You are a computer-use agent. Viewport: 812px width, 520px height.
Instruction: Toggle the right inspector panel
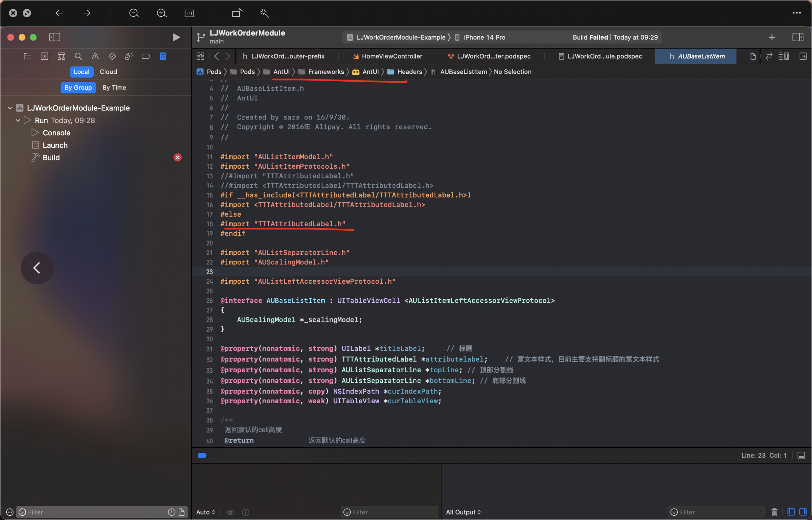coord(798,37)
